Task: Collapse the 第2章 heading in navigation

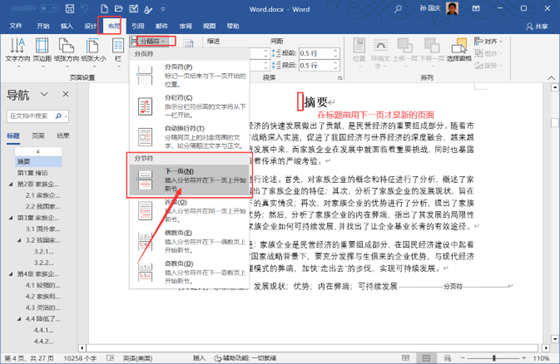Action: (11, 184)
